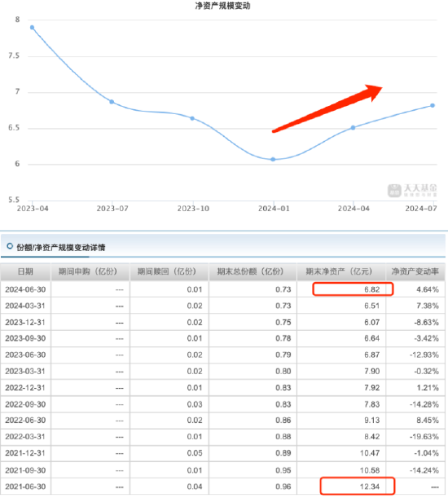Click total shares 0.95 in 2021-09-30 row
The image size is (448, 498).
coord(283,470)
